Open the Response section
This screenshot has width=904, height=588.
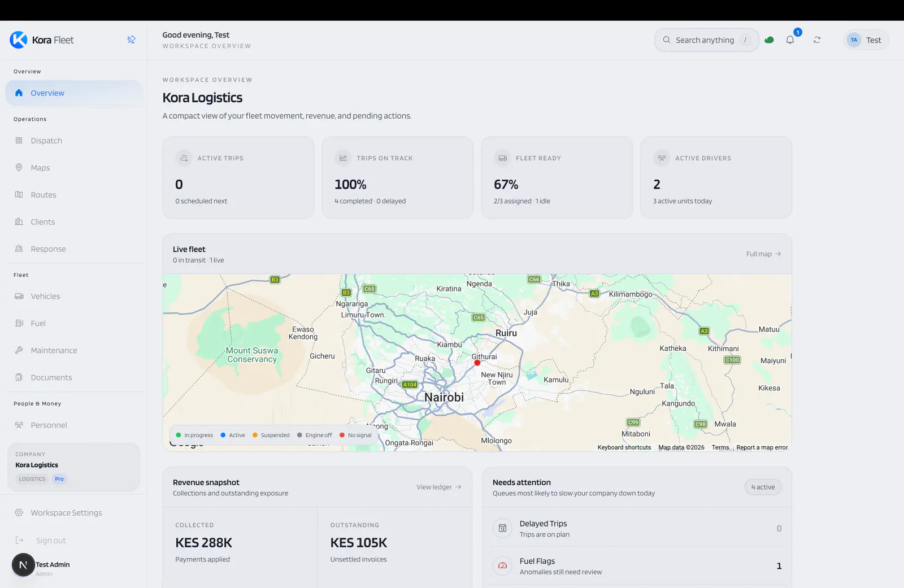tap(74, 249)
